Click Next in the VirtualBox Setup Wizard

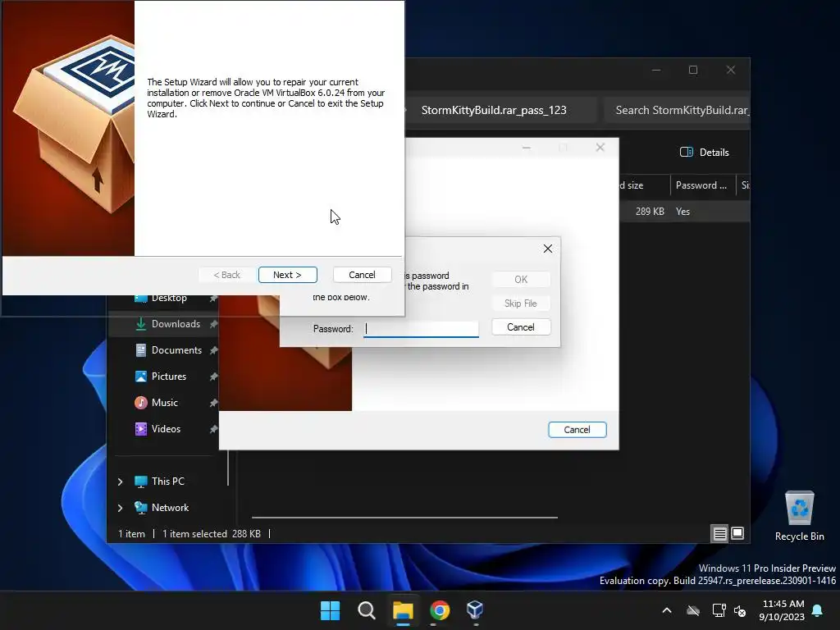288,275
